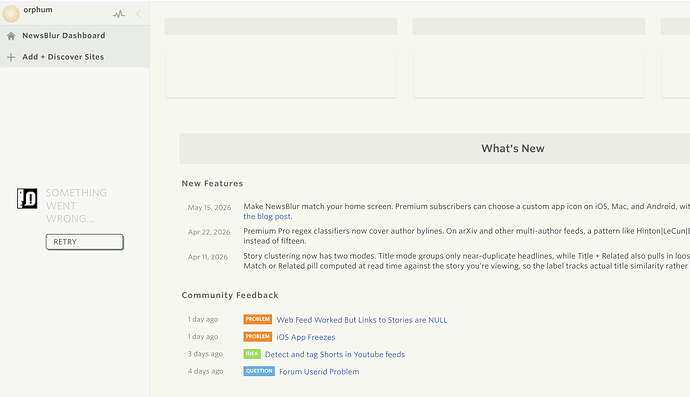690x397 pixels.
Task: Click the May 15, 2026 date
Action: 209,207
